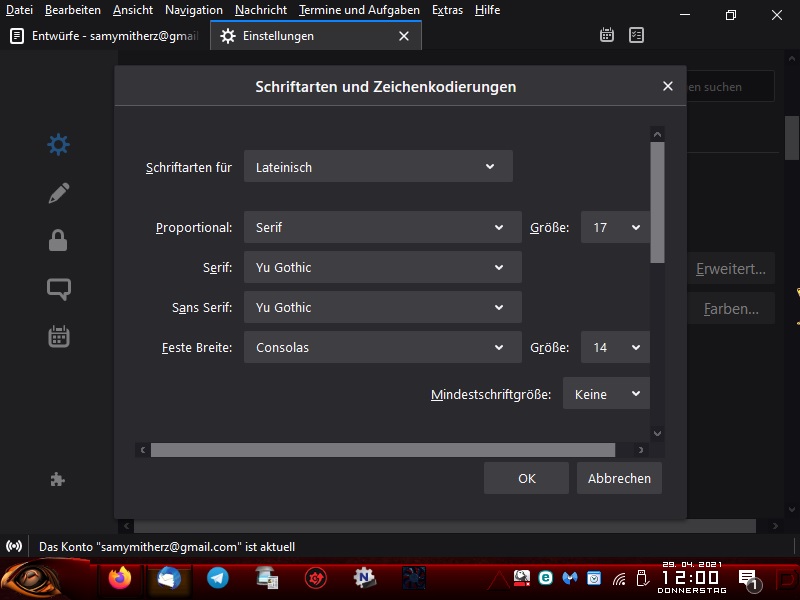
Task: Open the Extras menu
Action: [x=448, y=10]
